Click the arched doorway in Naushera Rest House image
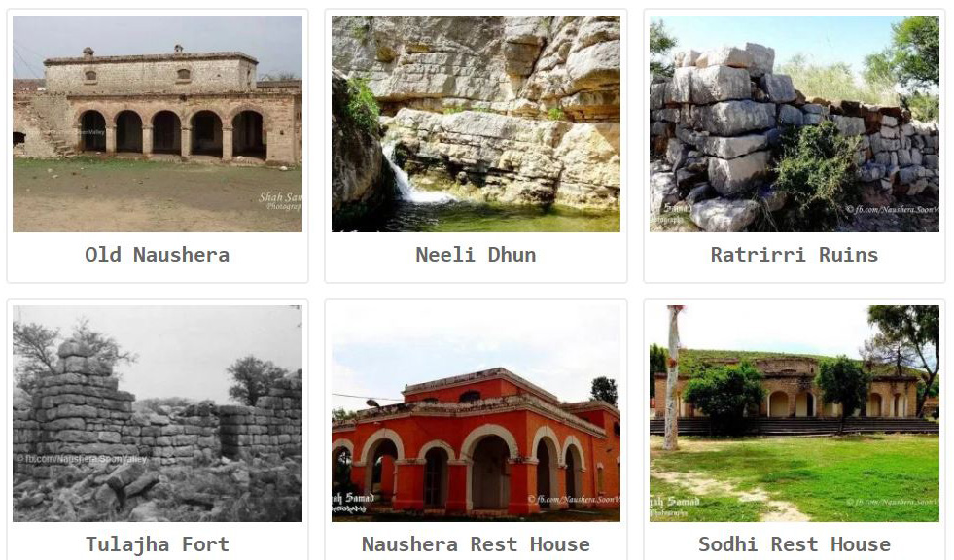 (x=490, y=472)
